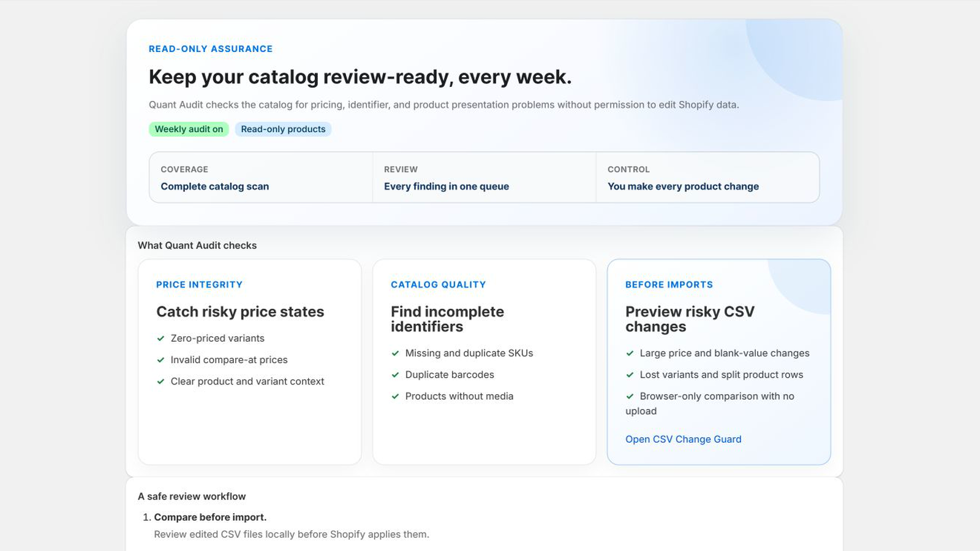Click checkmark beside Duplicate barcodes
The width and height of the screenshot is (980, 551).
[395, 375]
